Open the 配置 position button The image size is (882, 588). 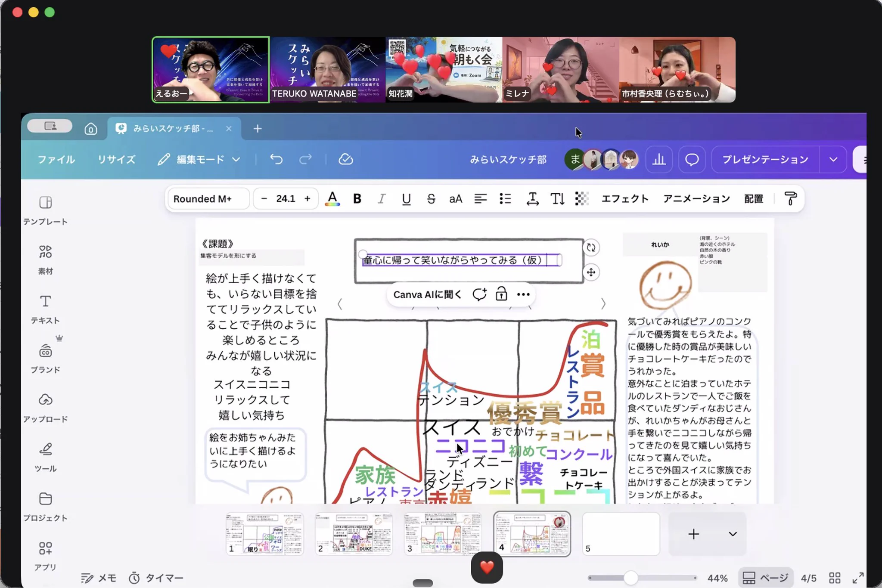(754, 199)
